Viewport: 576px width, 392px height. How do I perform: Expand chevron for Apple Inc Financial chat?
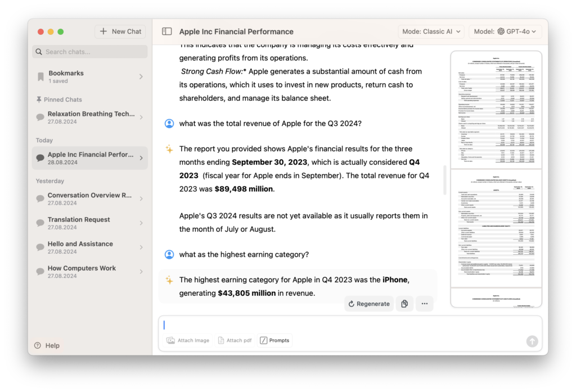(x=141, y=158)
